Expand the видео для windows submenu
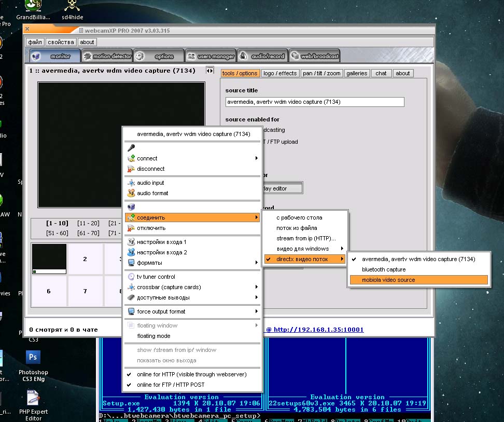The image size is (504, 422). pos(305,249)
